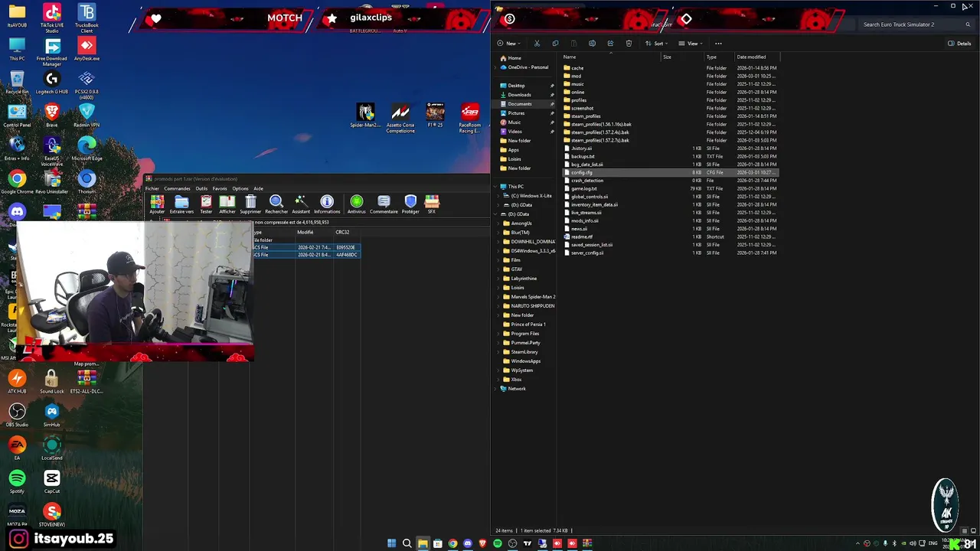This screenshot has width=980, height=551.
Task: Click the Extraire vers icon in WinRAR
Action: coord(181,202)
